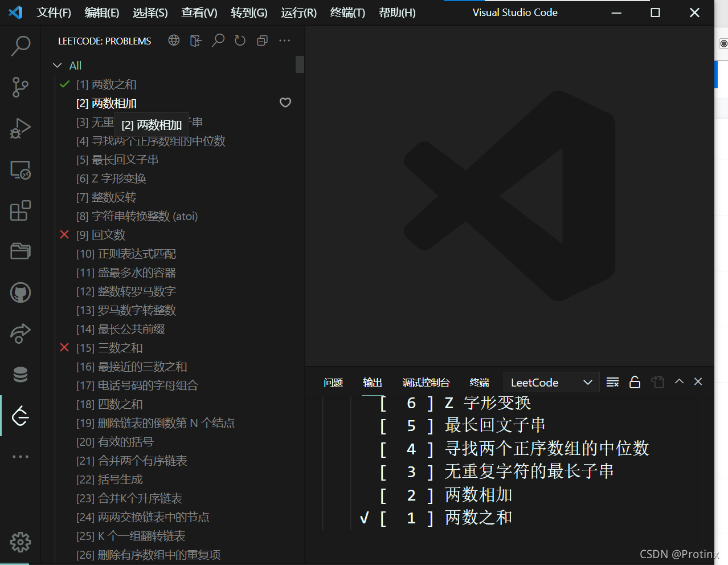Viewport: 728px width, 565px height.
Task: Open the output log file icon
Action: click(657, 382)
